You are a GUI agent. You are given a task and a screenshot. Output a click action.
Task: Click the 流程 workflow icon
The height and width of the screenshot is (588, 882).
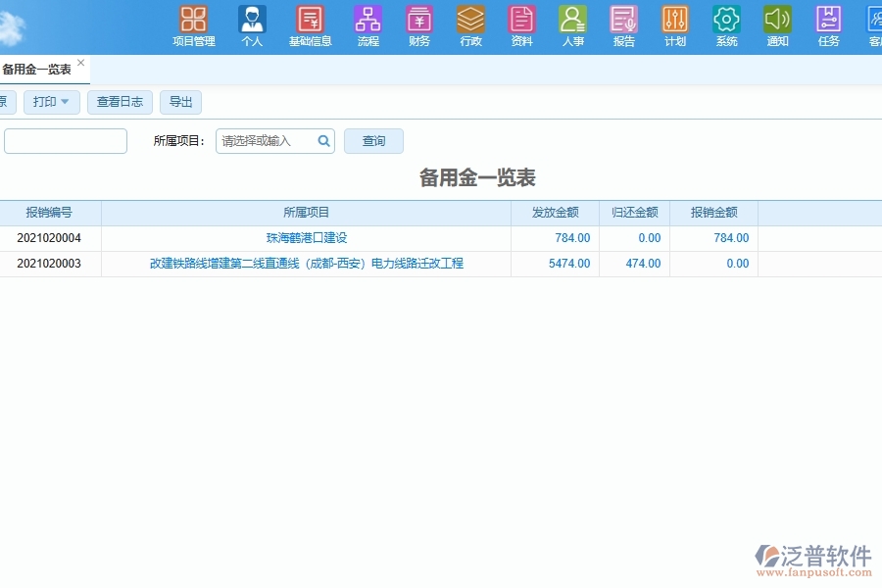pos(367,26)
